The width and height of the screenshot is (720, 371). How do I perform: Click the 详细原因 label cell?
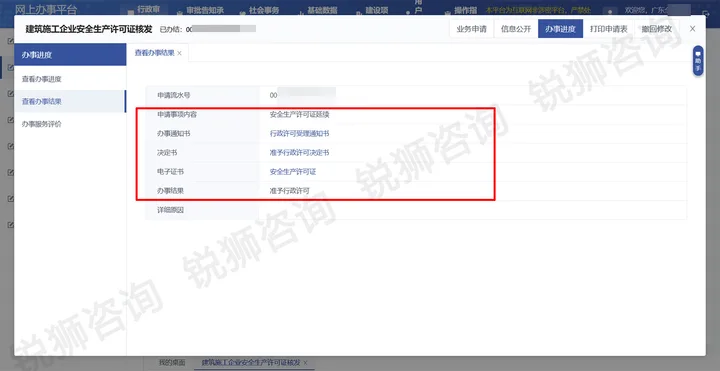click(x=202, y=210)
